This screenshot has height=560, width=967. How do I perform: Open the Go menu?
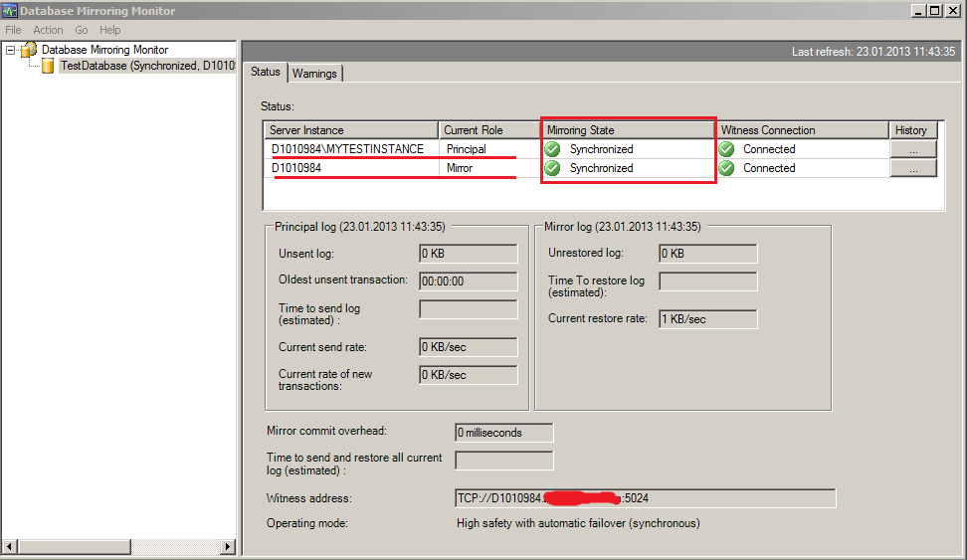82,30
